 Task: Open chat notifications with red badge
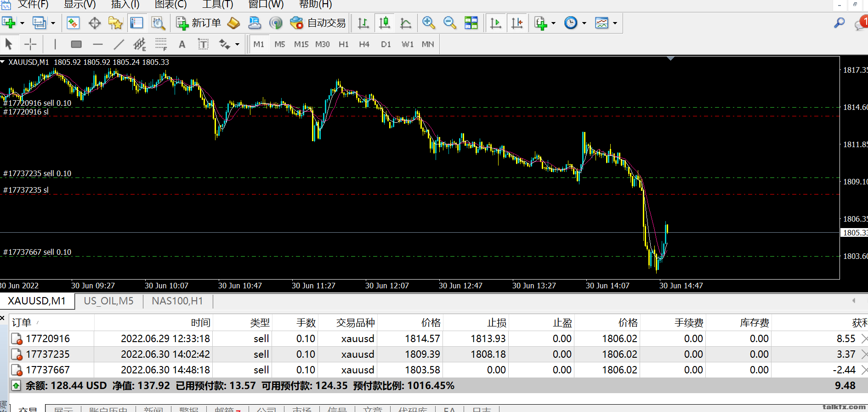click(862, 23)
